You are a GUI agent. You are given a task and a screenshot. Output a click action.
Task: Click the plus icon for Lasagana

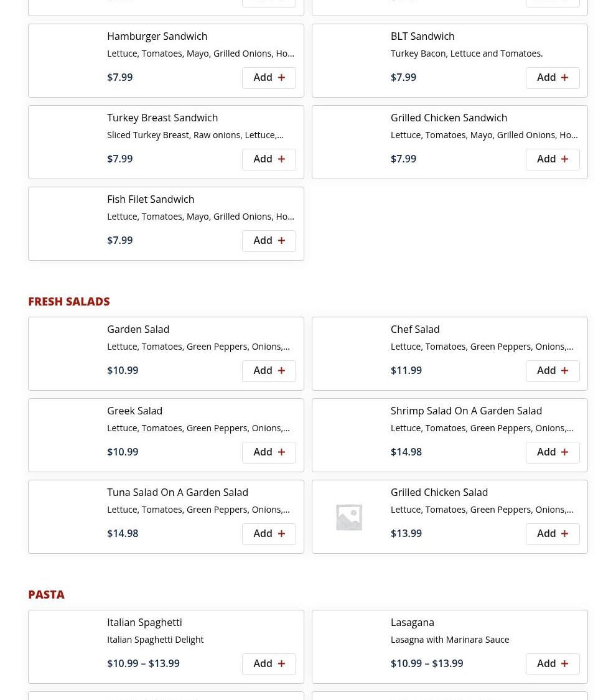point(564,664)
